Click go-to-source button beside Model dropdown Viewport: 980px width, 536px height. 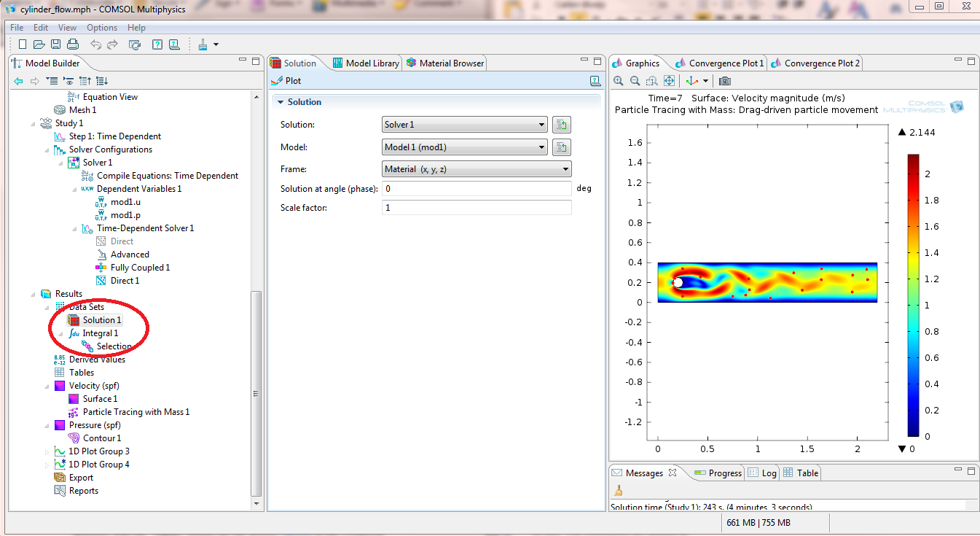click(x=561, y=147)
